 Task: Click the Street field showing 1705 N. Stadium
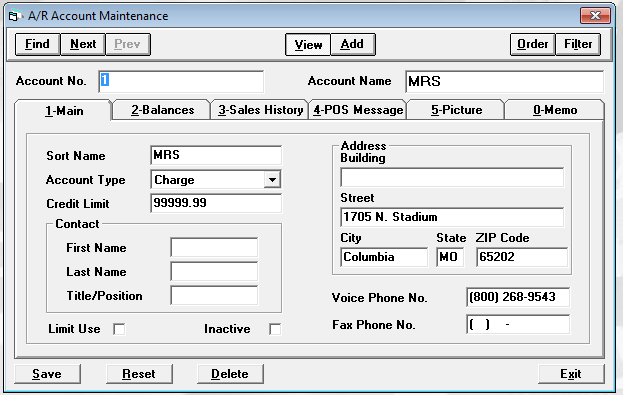(x=452, y=217)
